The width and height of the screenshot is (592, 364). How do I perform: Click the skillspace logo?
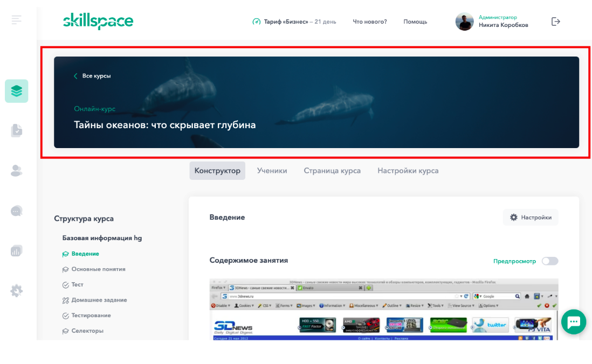98,21
